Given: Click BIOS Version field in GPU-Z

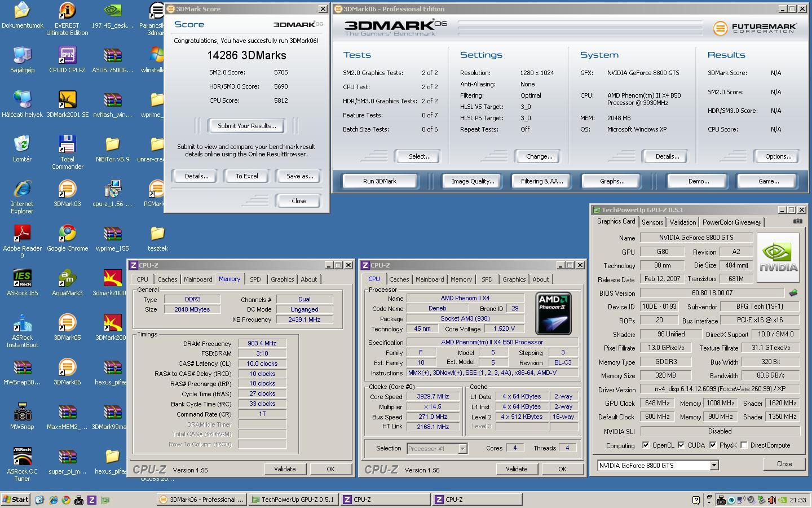Looking at the screenshot, I should (712, 293).
